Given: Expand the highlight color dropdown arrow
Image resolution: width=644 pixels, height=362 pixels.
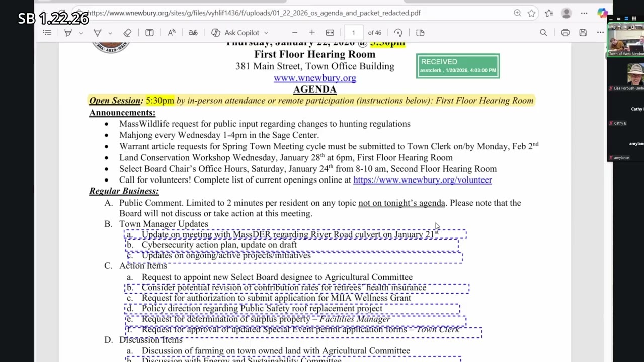Looking at the screenshot, I should [80, 33].
